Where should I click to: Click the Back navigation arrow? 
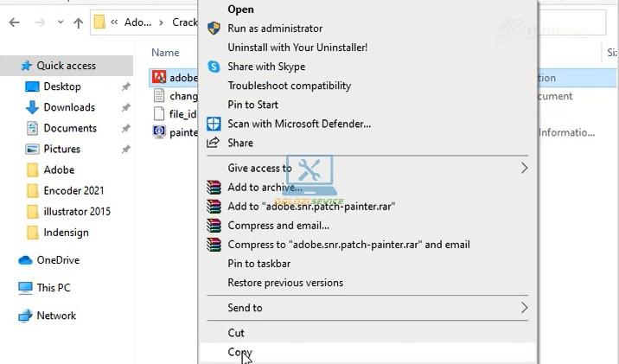tap(14, 23)
